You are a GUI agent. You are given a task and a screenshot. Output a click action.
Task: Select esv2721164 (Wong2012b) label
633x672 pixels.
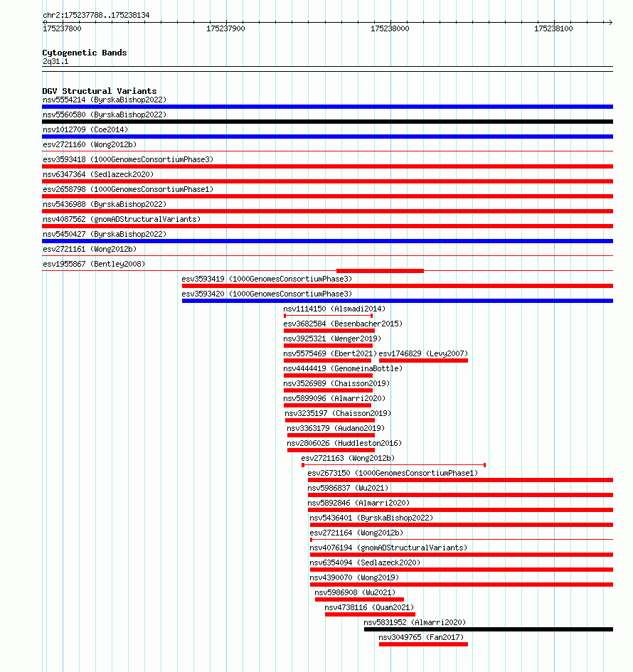(x=356, y=533)
